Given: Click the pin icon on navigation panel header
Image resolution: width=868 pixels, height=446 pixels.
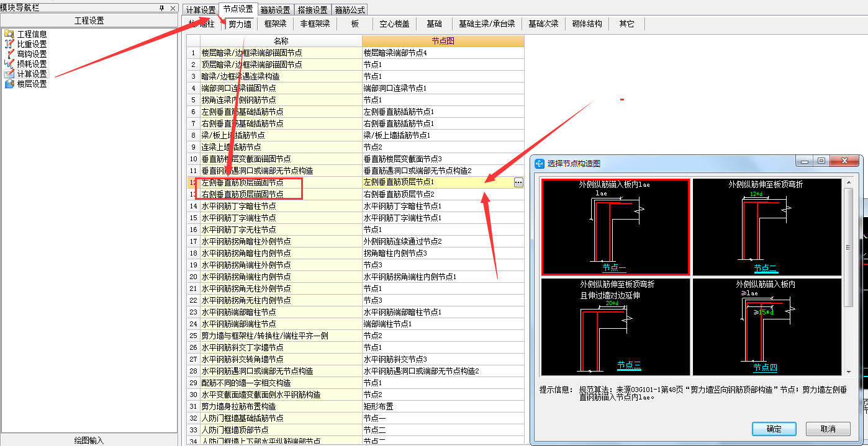Looking at the screenshot, I should click(x=162, y=7).
